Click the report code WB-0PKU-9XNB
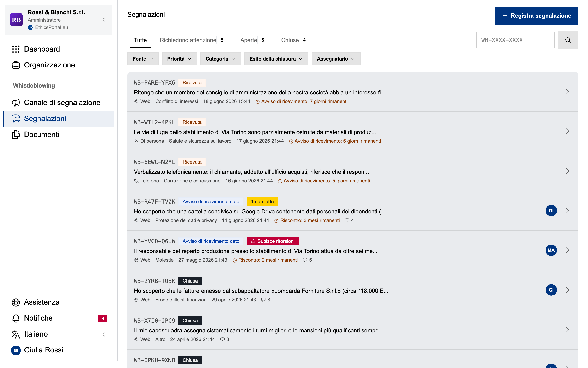 coord(154,360)
